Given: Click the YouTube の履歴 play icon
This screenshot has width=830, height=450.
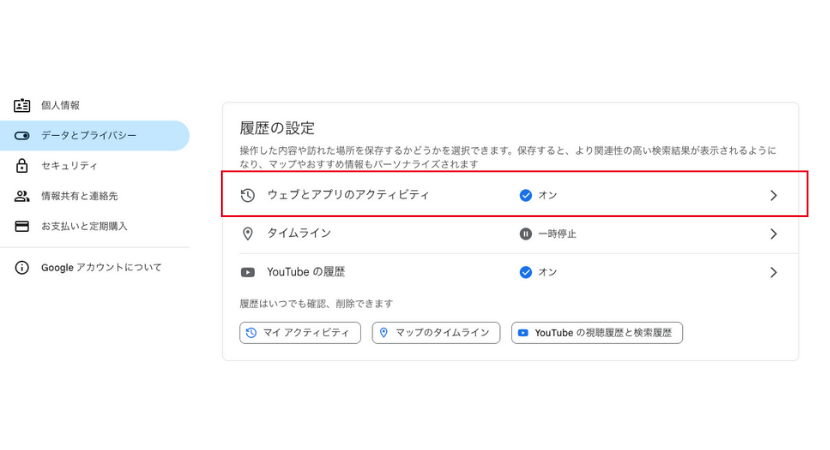Looking at the screenshot, I should point(247,272).
